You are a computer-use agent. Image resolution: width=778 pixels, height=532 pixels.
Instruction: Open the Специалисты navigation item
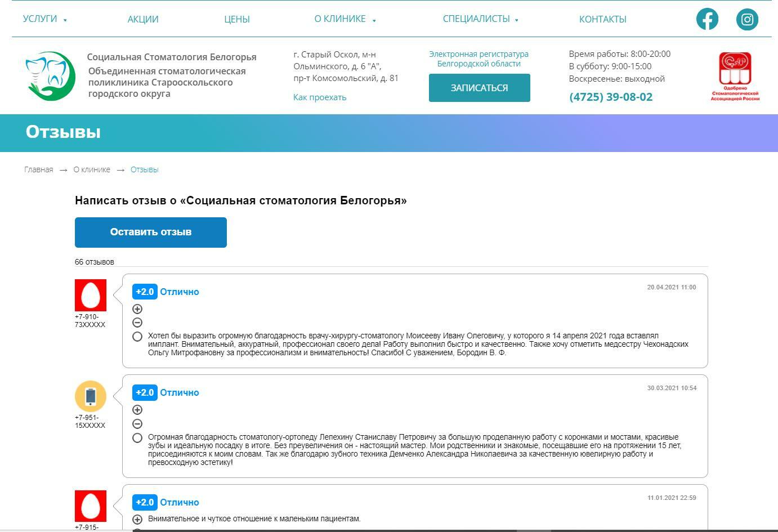click(476, 19)
